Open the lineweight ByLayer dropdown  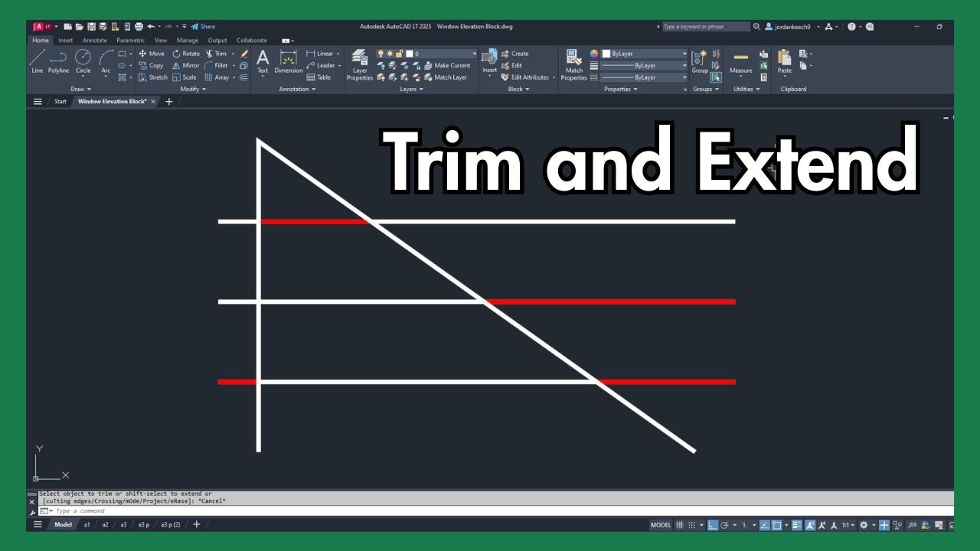[x=645, y=65]
